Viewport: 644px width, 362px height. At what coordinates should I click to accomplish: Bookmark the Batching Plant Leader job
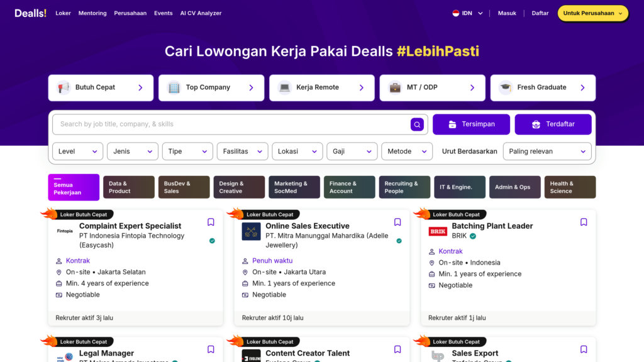click(x=584, y=222)
